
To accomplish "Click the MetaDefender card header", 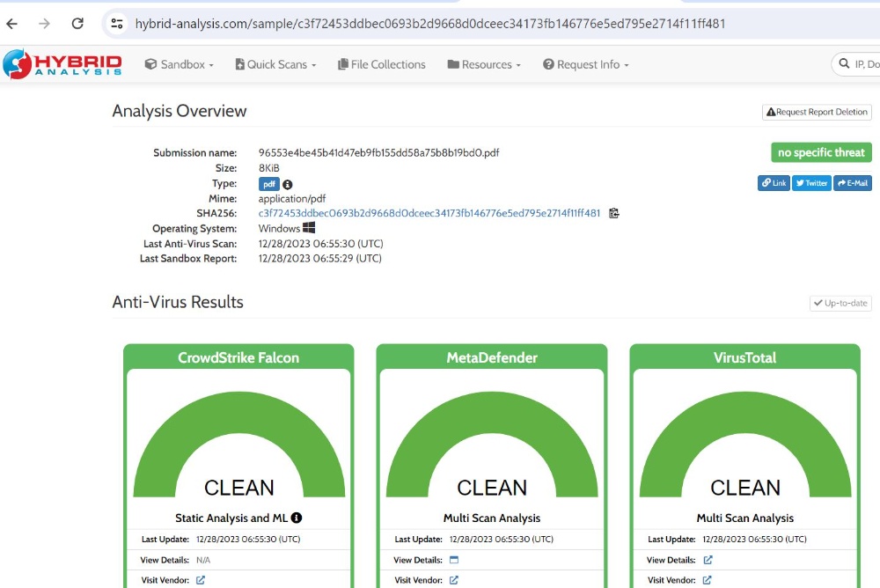I will 492,357.
